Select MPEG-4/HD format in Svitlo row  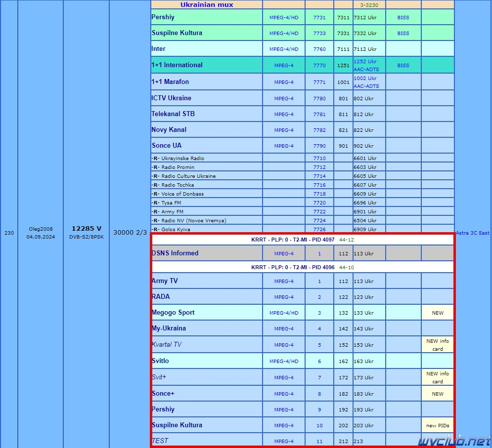coord(284,361)
